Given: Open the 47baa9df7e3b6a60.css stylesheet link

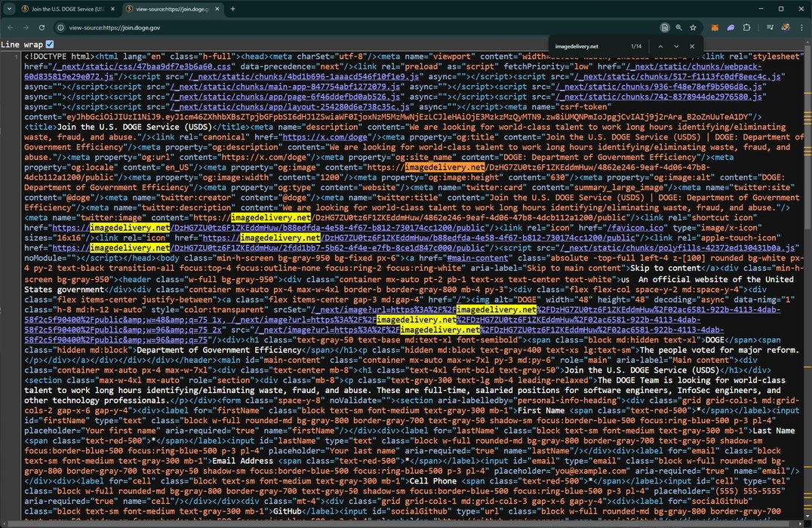Looking at the screenshot, I should [141, 66].
